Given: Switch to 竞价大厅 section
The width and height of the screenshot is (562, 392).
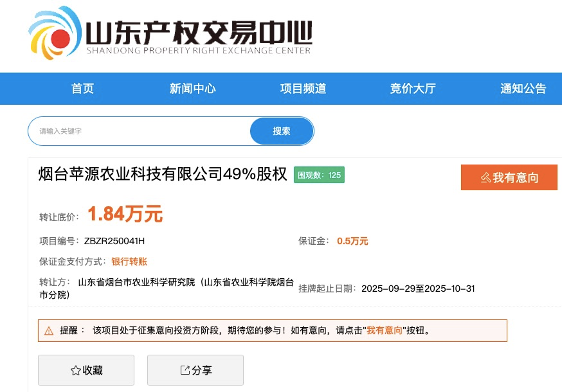Looking at the screenshot, I should pos(412,88).
